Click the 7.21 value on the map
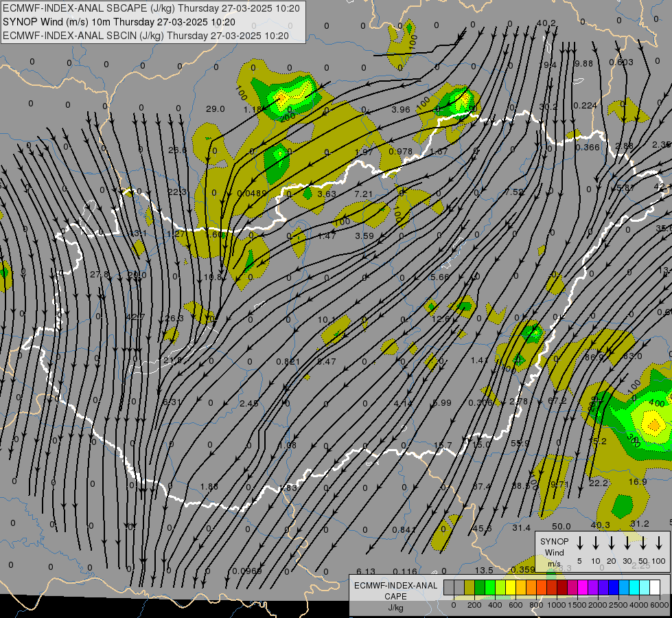 (363, 194)
